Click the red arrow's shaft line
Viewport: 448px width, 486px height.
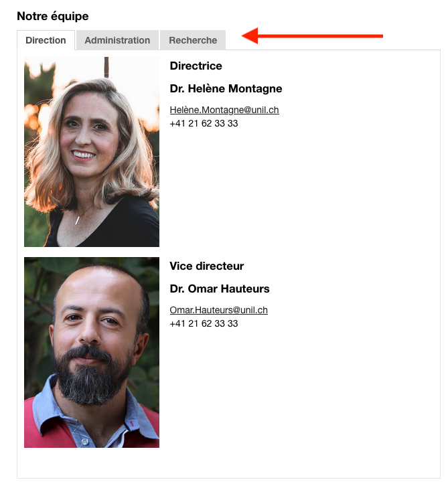point(321,36)
